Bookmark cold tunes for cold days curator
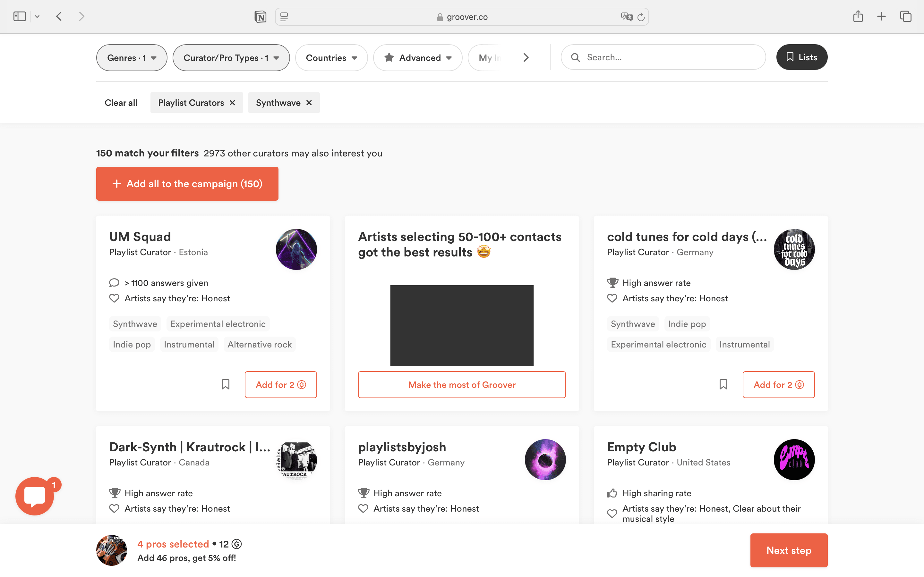The width and height of the screenshot is (924, 577). tap(723, 384)
